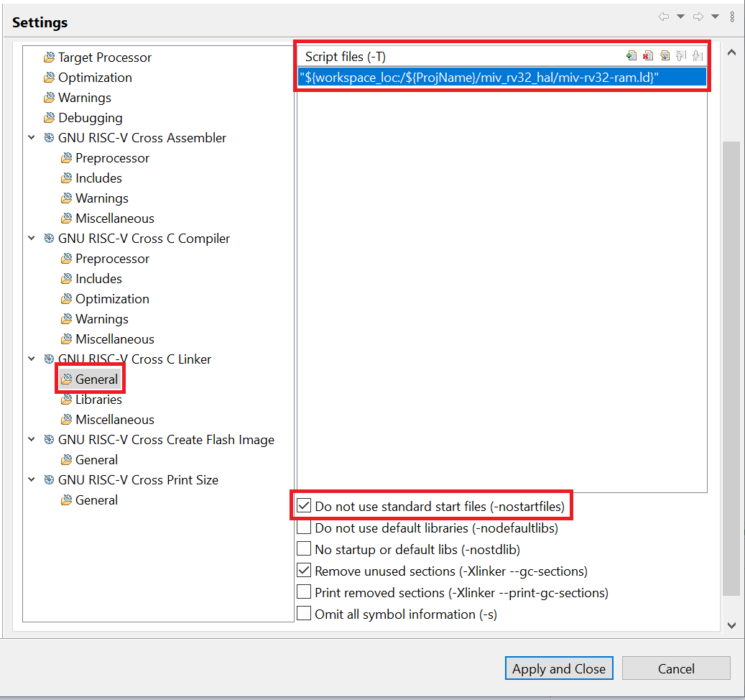The height and width of the screenshot is (700, 745).
Task: Click the GNU RISC-V Cross C Linker tool icon
Action: pos(49,359)
